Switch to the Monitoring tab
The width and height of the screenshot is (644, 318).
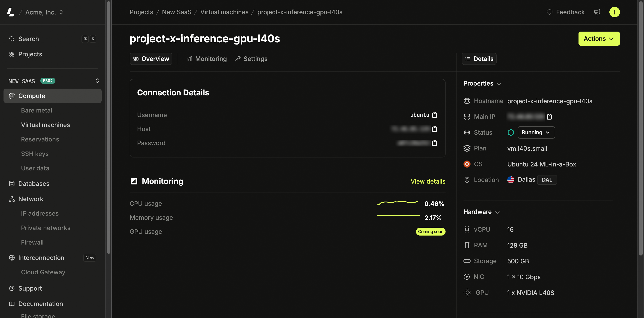[207, 59]
